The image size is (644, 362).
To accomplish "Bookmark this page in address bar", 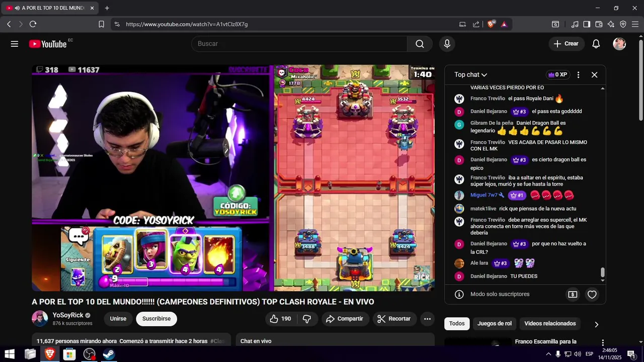I will (x=101, y=24).
